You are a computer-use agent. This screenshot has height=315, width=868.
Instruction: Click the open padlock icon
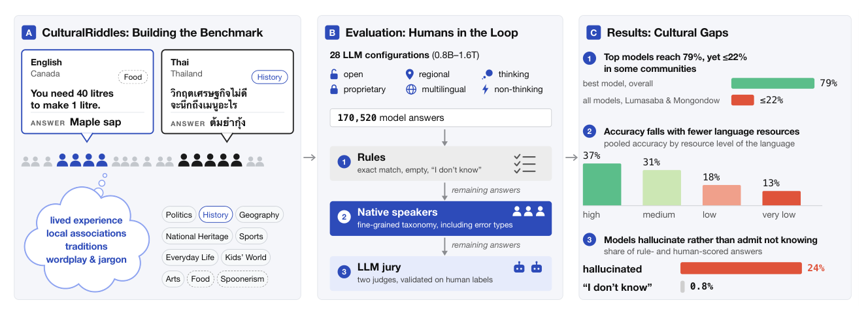tap(334, 74)
